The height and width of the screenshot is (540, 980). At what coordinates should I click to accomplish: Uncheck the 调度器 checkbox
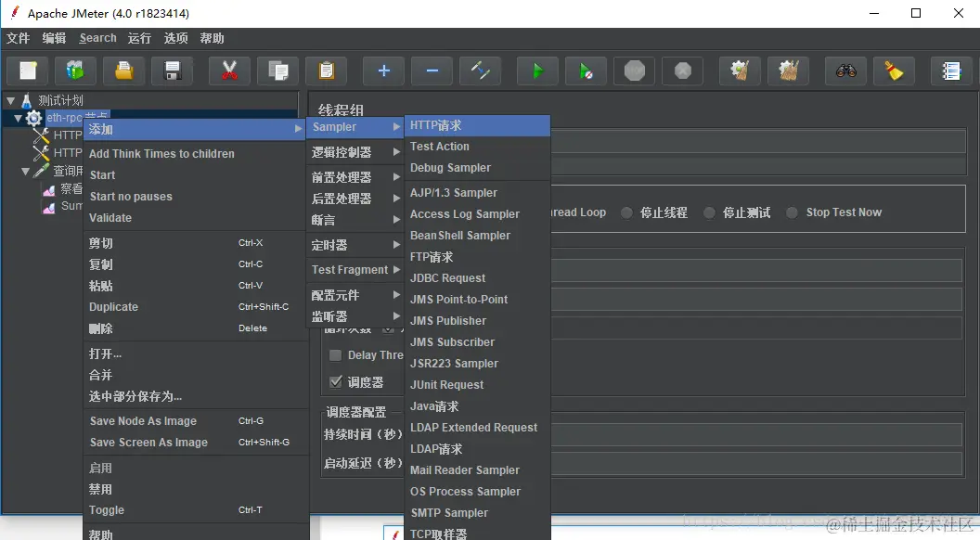tap(336, 382)
